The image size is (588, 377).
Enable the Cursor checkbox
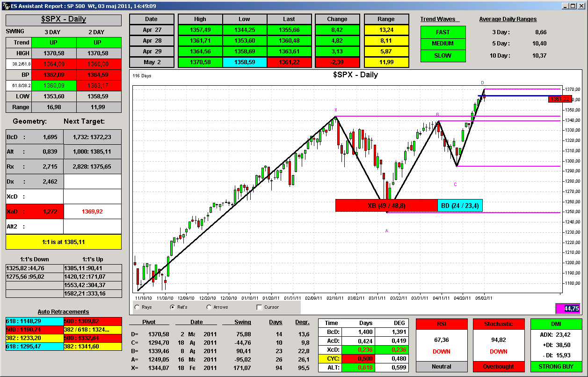click(x=259, y=307)
